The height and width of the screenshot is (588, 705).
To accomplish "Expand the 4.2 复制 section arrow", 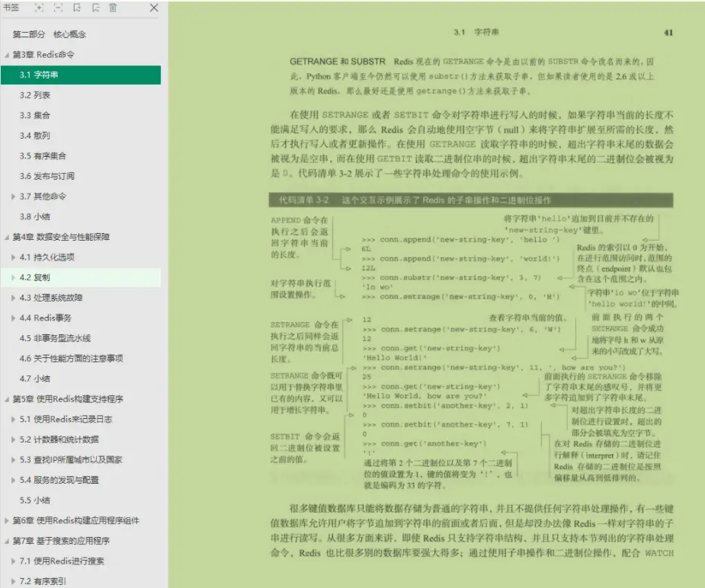I will coord(14,277).
